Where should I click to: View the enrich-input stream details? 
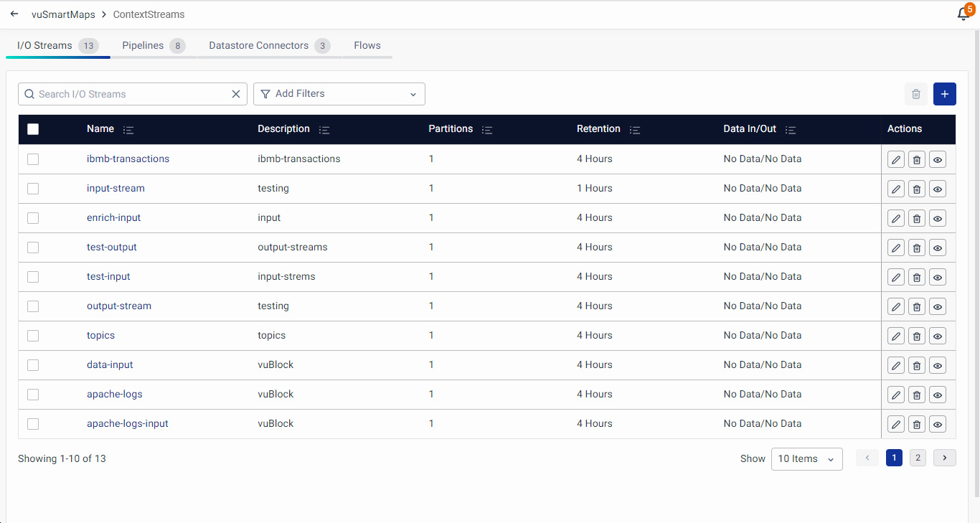(x=937, y=218)
